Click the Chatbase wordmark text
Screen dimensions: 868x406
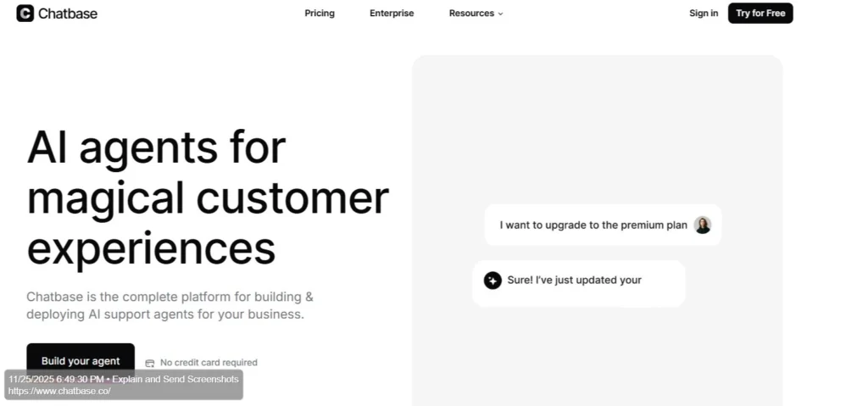(x=68, y=14)
